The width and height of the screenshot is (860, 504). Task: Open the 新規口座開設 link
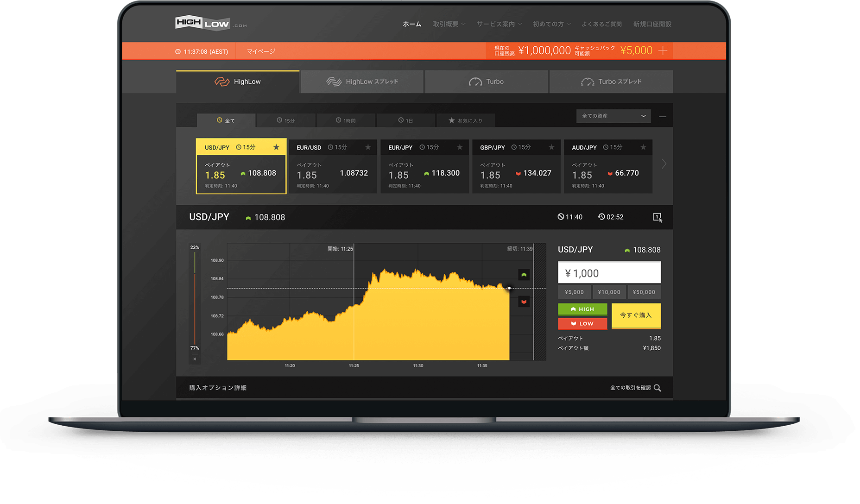(x=652, y=24)
